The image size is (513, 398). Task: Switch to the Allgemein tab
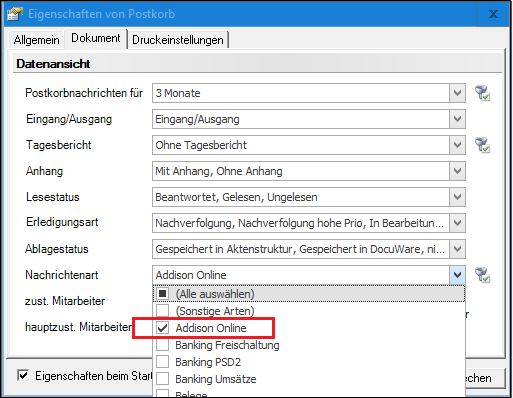36,40
